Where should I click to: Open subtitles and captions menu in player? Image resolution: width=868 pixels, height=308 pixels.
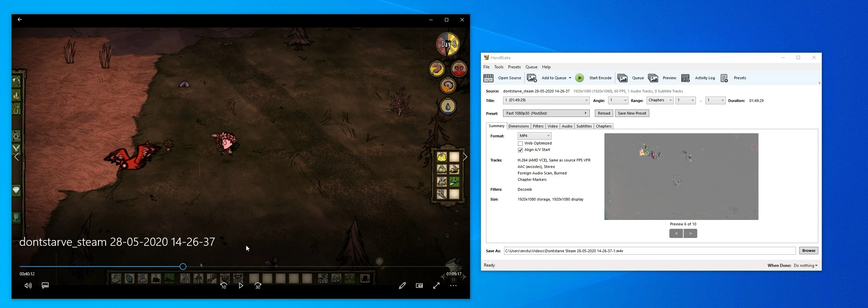tap(45, 286)
